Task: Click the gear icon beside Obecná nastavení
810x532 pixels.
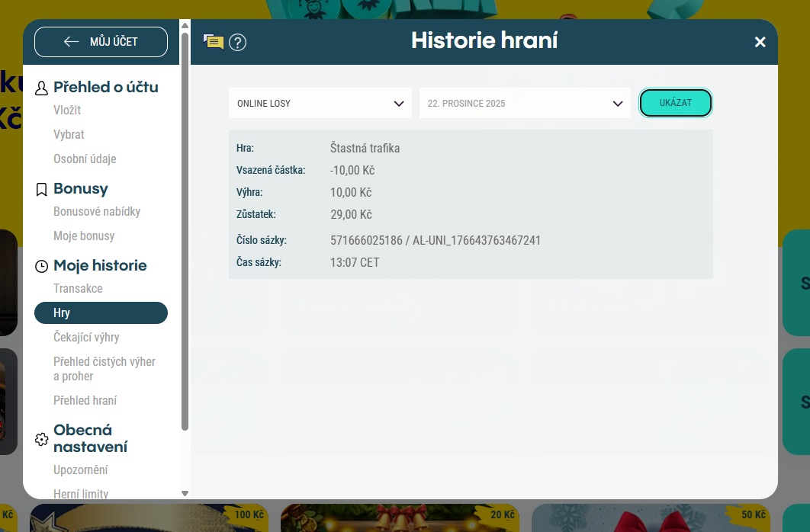Action: coord(42,439)
